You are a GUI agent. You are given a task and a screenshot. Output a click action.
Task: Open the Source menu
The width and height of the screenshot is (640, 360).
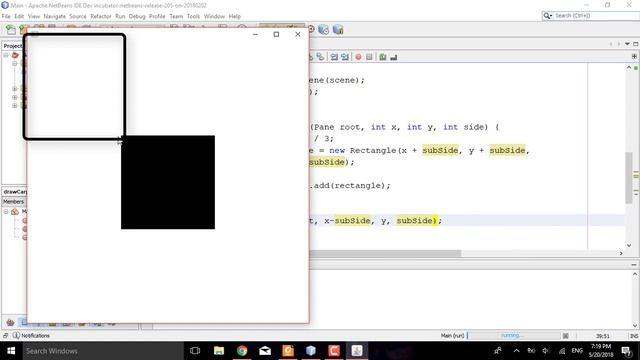click(78, 16)
